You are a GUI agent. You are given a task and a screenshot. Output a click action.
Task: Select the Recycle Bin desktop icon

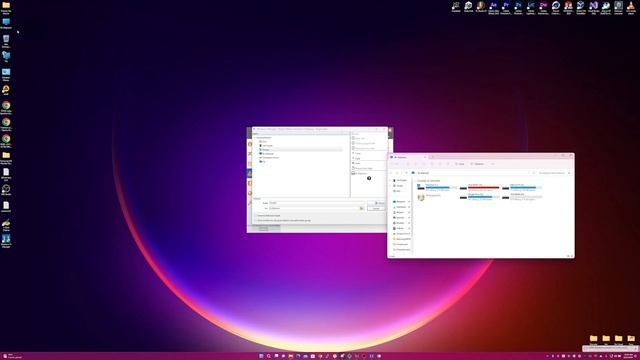click(x=6, y=41)
